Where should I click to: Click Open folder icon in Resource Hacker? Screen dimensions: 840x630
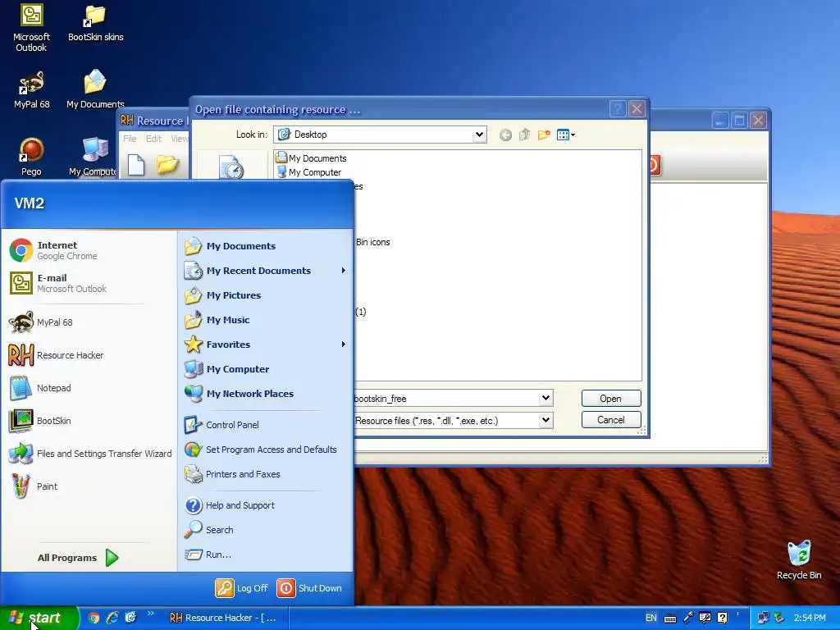pos(167,165)
